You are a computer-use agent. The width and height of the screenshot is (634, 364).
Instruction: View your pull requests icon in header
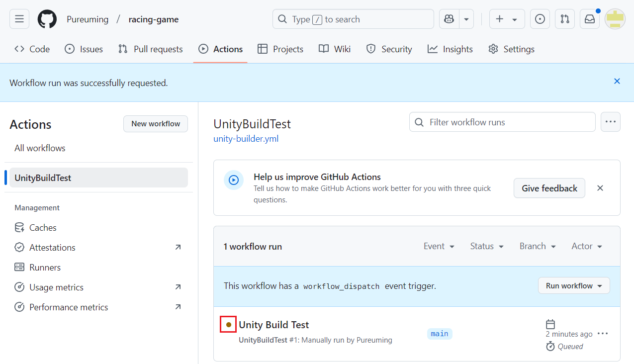564,19
